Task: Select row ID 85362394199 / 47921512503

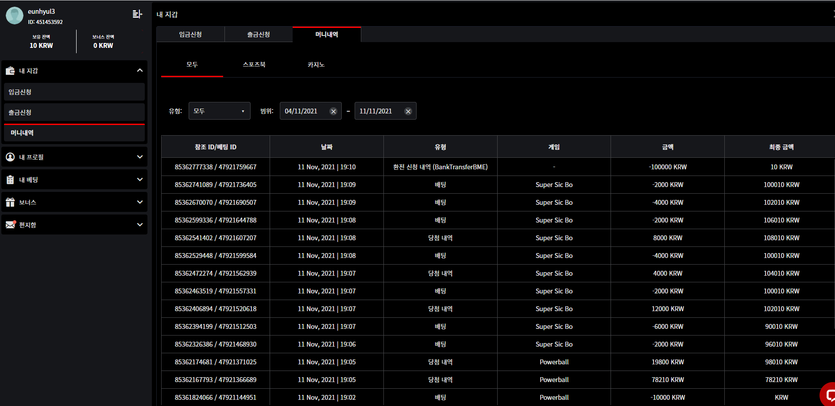Action: point(216,327)
